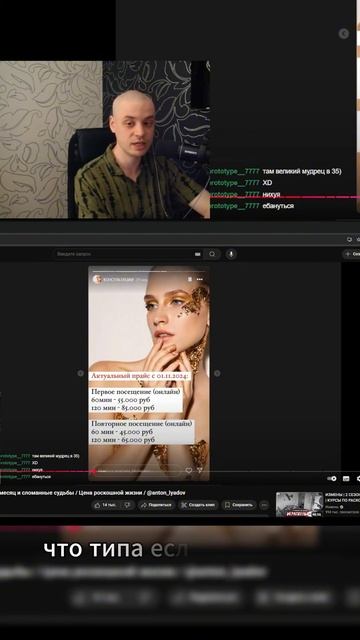
Task: Pause the Instagram story icon
Action: 189,280
